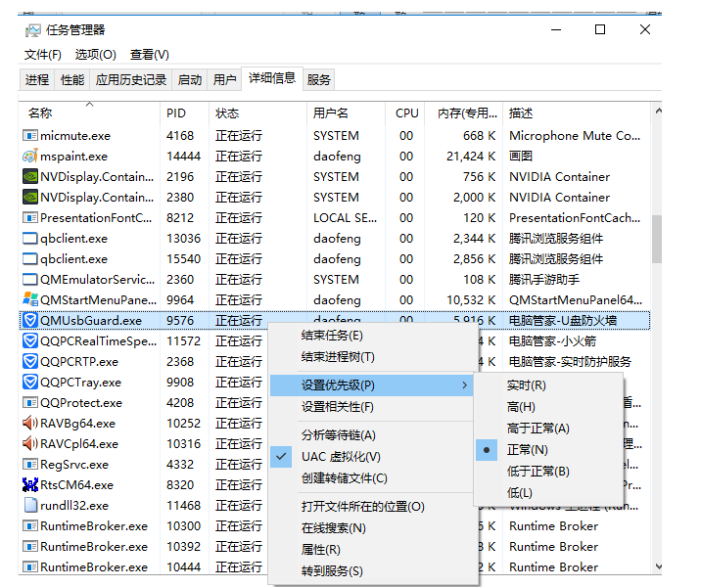Viewport: 701px width, 588px height.
Task: Click the RtsCM64.exe crab icon
Action: 30,485
